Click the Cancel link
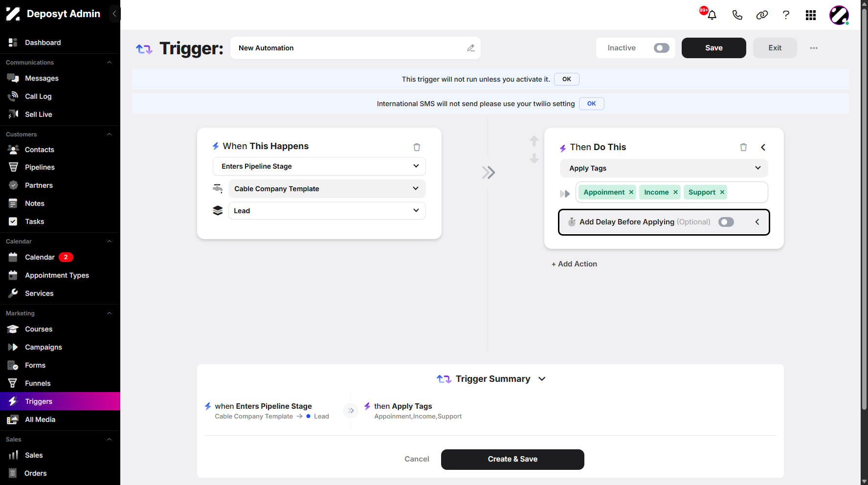Viewport: 868px width, 485px height. [417, 459]
